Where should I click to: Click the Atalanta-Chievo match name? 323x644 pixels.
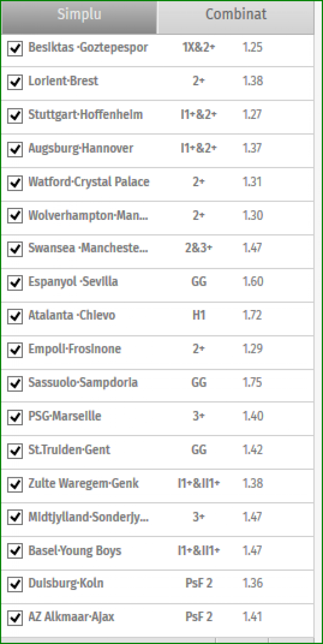[x=71, y=315]
